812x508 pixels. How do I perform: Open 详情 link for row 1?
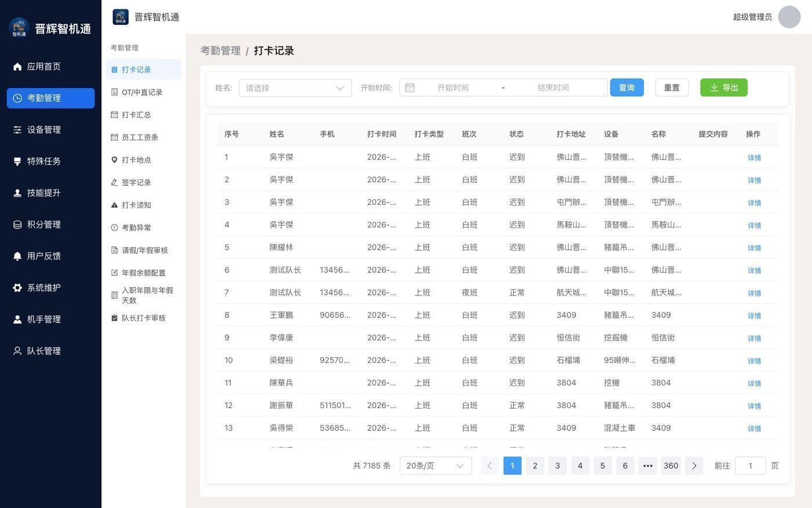[x=754, y=158]
